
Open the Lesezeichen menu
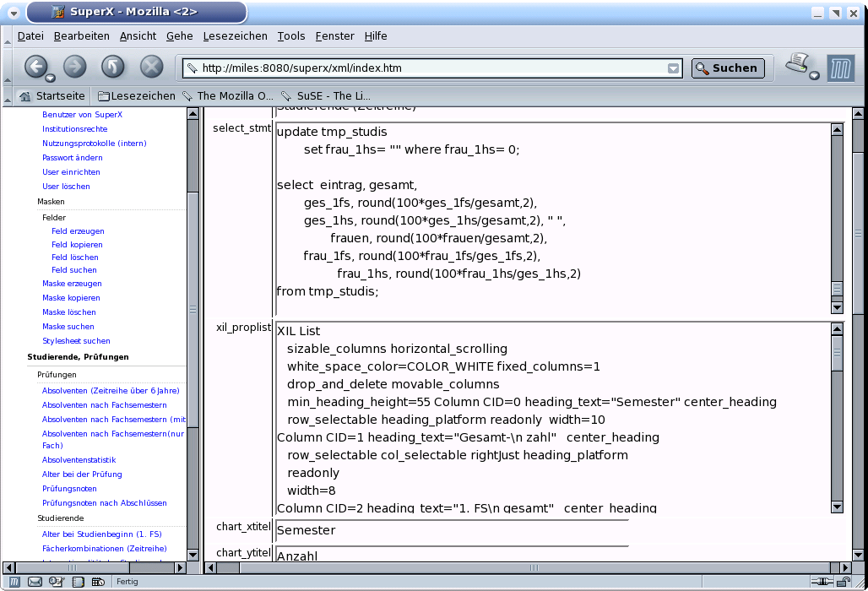click(235, 35)
